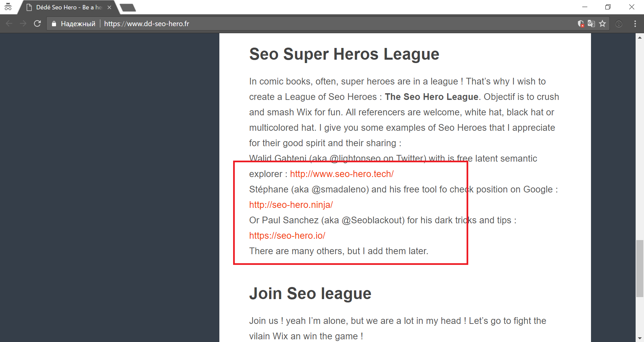Click the secure padlock icon
The image size is (644, 342).
pyautogui.click(x=54, y=23)
